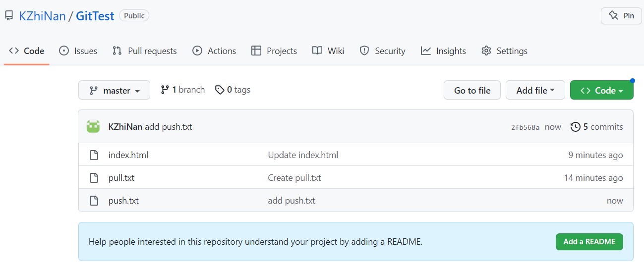The width and height of the screenshot is (644, 270).
Task: Click the Go to file button
Action: click(472, 90)
